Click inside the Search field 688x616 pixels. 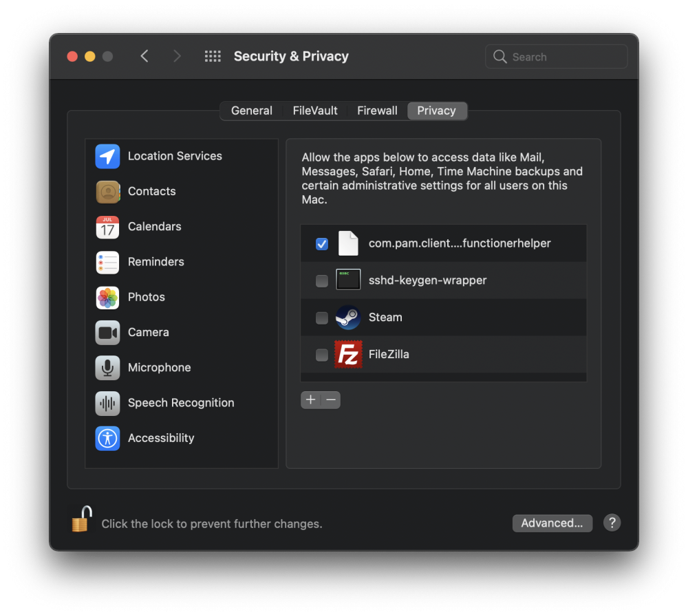click(556, 56)
